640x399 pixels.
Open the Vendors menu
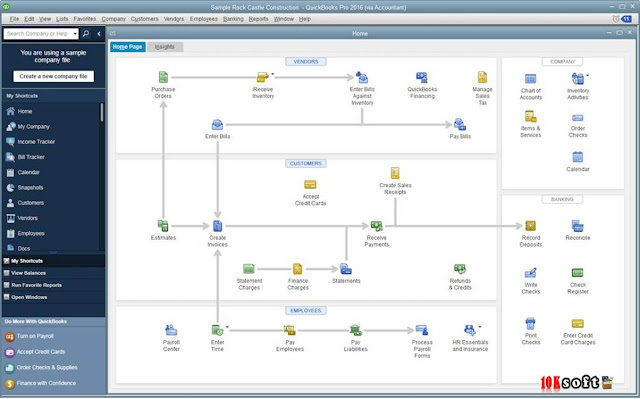tap(174, 19)
